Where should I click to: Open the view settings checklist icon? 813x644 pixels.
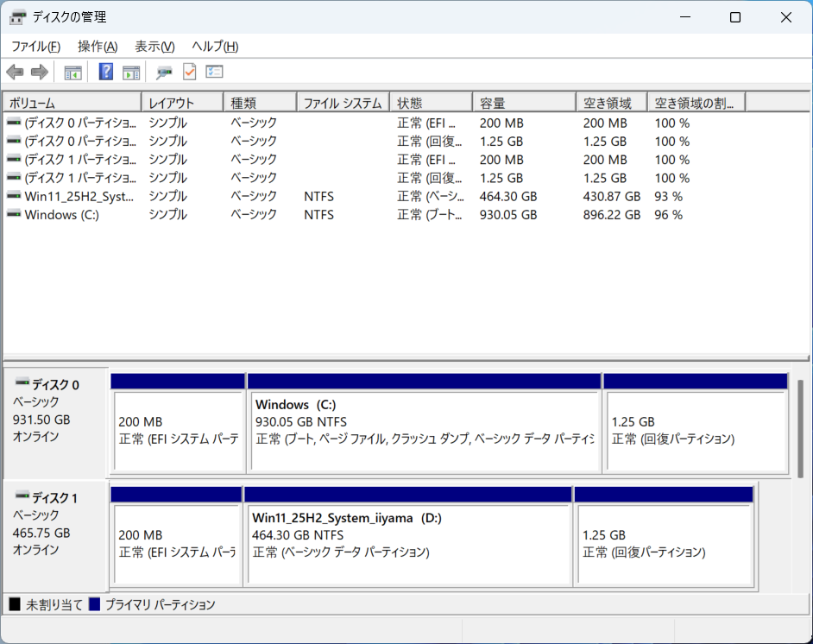coord(214,73)
